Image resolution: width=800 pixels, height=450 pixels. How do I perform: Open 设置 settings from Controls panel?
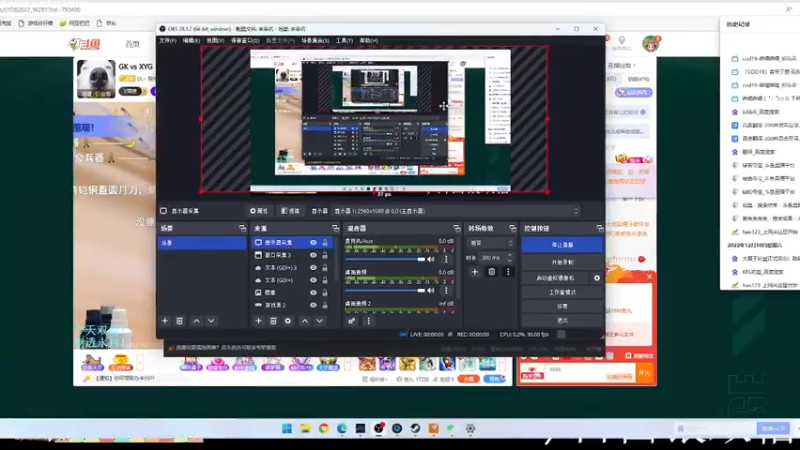pyautogui.click(x=562, y=306)
